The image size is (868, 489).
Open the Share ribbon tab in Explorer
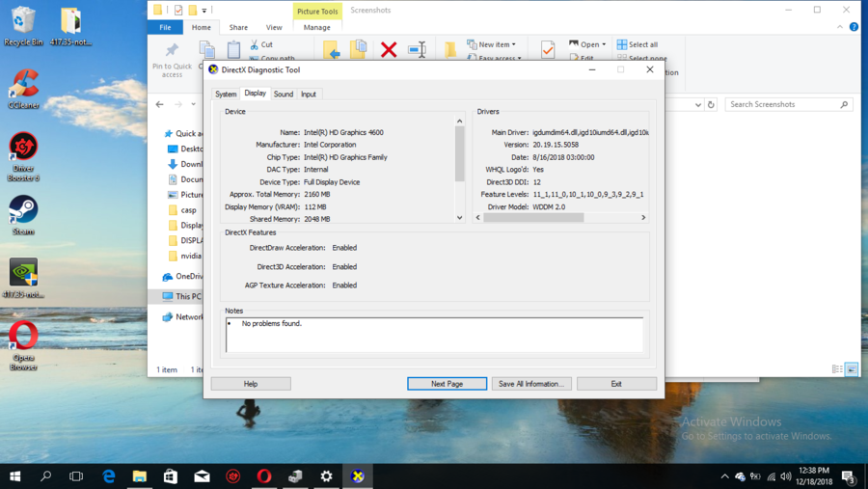[238, 27]
